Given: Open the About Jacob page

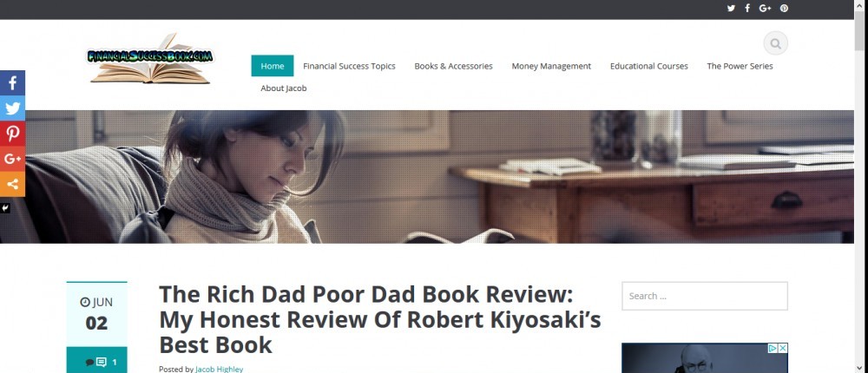Looking at the screenshot, I should 284,88.
